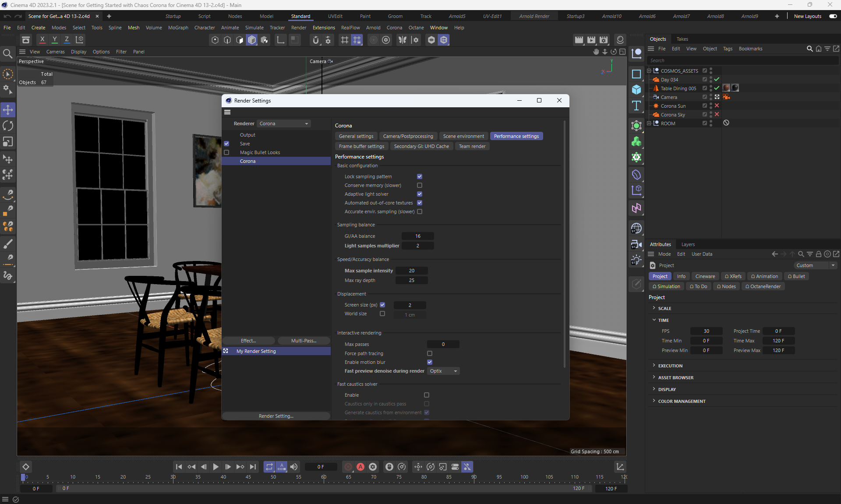
Task: Select the Scale tool
Action: (8, 142)
